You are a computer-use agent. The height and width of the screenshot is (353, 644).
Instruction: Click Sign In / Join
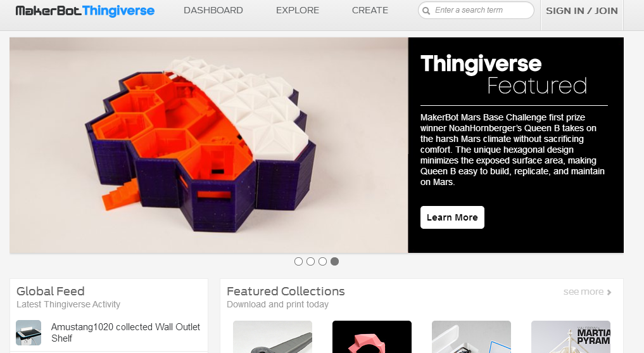click(581, 11)
